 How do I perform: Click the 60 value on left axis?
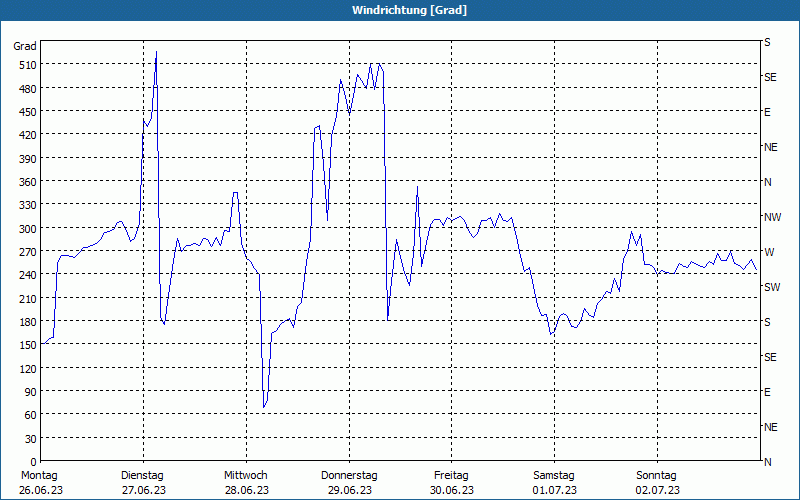click(30, 415)
